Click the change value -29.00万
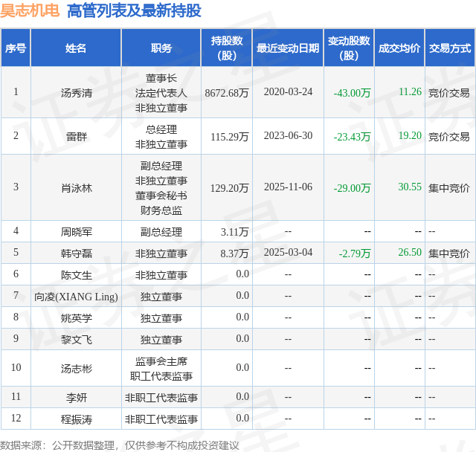This screenshot has width=476, height=452. coord(352,188)
